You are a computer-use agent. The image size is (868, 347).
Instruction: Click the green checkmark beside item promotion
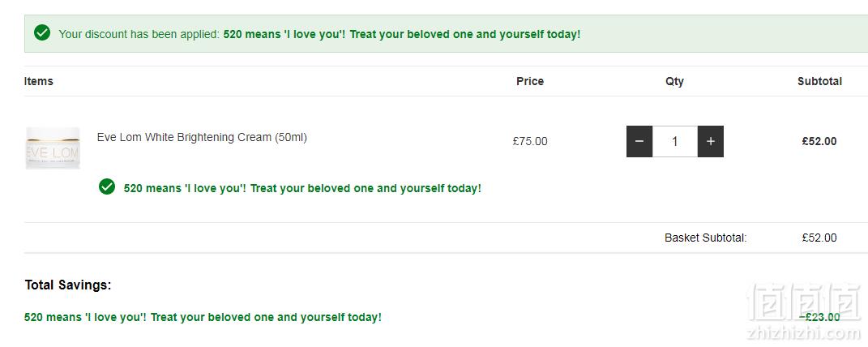[107, 186]
